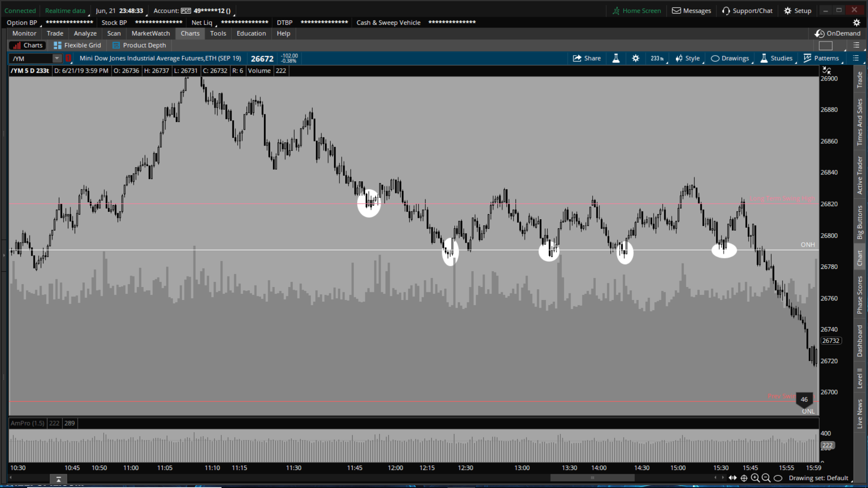Open the Analyze tab

click(85, 33)
